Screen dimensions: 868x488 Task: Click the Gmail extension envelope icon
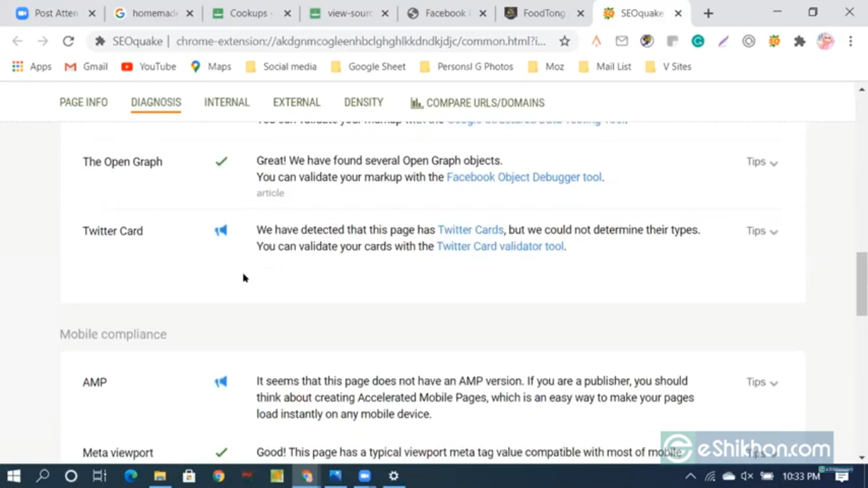621,41
